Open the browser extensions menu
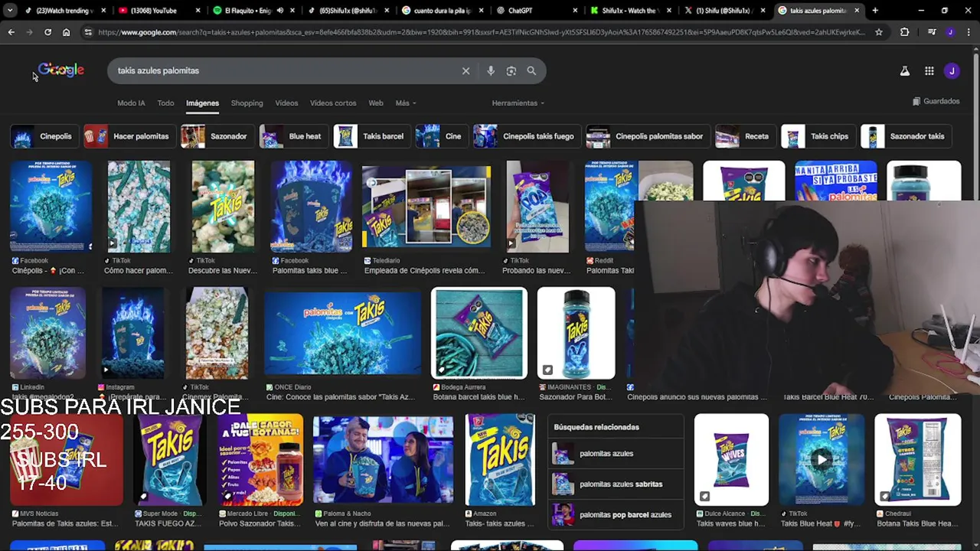The image size is (980, 551). pos(904,32)
